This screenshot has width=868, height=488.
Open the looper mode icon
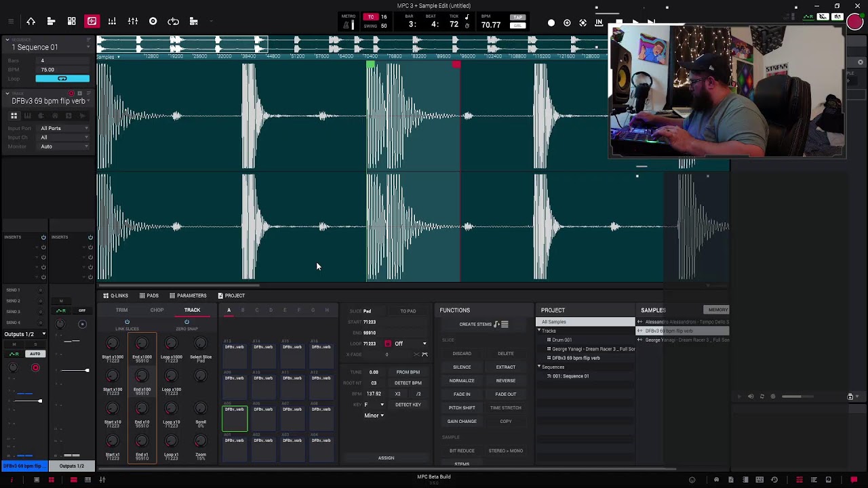(174, 22)
